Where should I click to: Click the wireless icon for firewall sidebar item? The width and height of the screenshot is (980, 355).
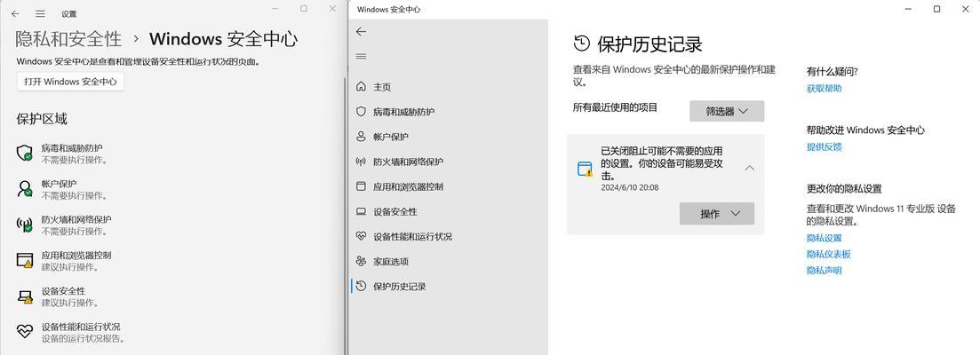pos(361,162)
